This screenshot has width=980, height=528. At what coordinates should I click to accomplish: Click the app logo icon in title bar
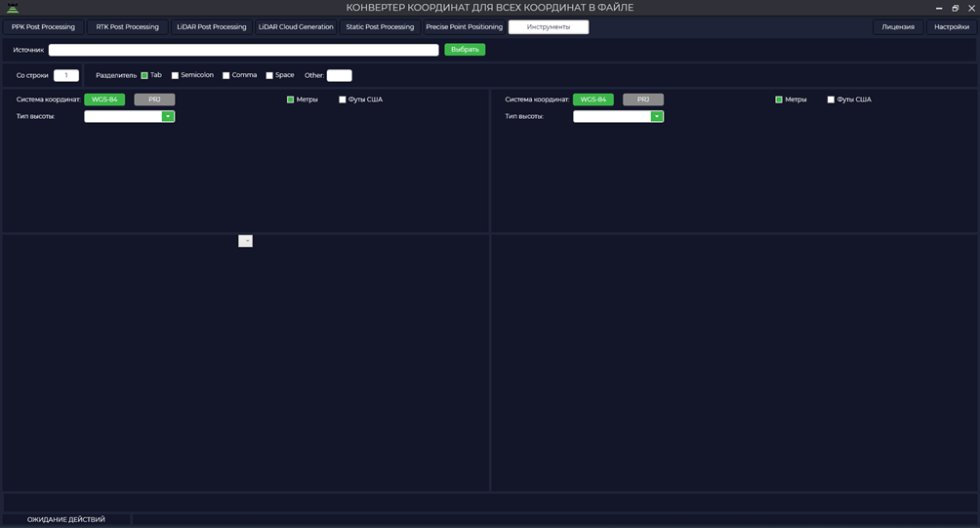[x=13, y=8]
